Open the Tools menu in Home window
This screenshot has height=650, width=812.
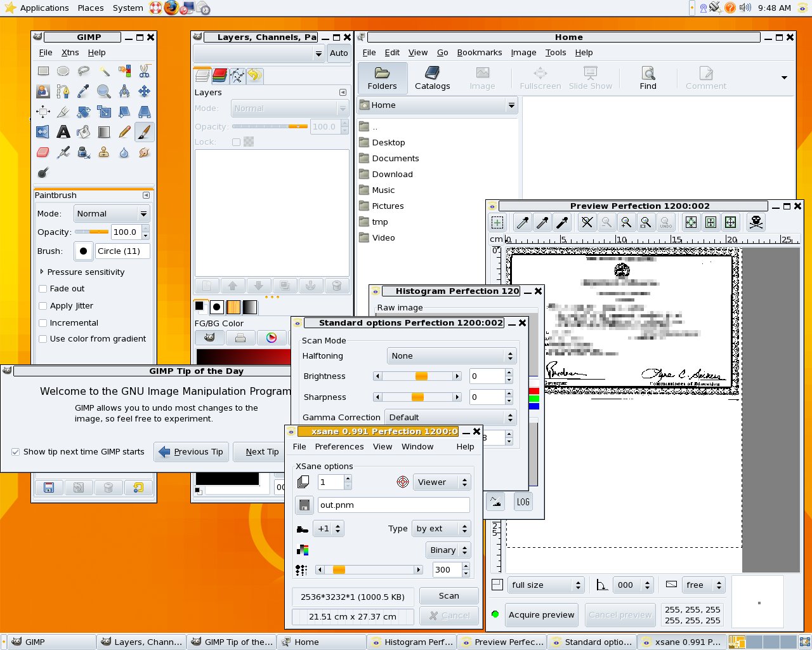click(556, 53)
